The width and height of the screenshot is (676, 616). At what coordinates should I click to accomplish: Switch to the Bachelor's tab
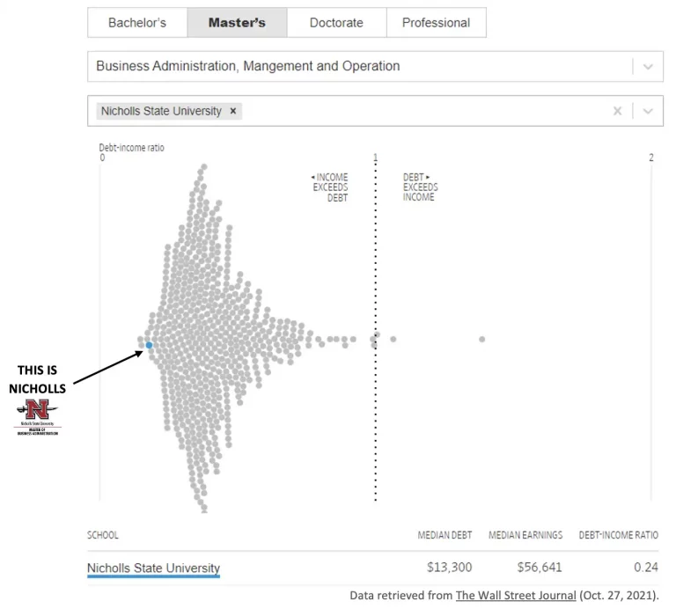(137, 23)
